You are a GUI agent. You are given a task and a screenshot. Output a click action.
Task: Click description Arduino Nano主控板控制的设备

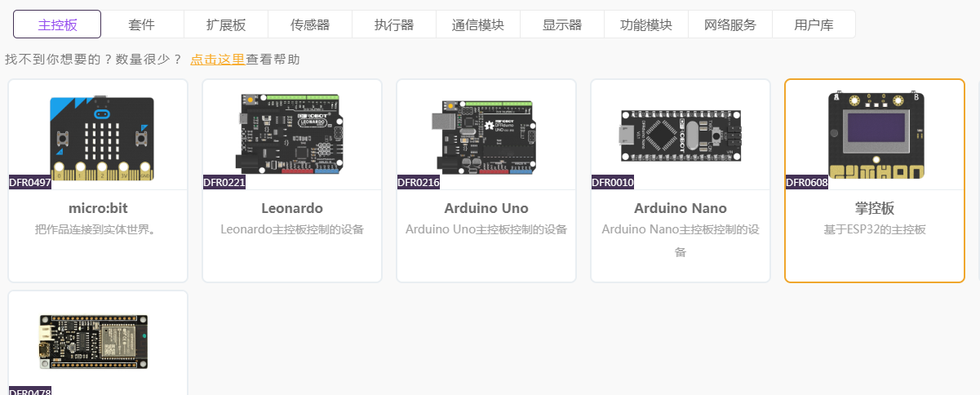(681, 241)
